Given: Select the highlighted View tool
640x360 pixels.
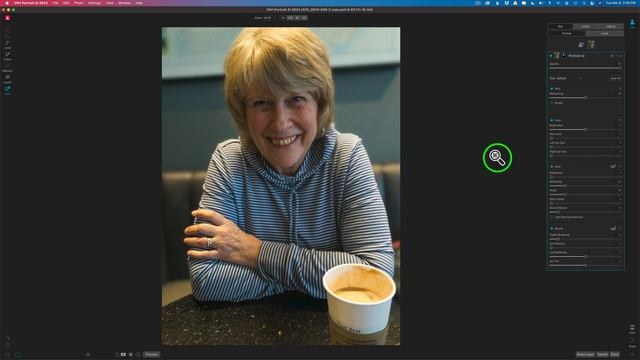Looking at the screenshot, I should [7, 90].
